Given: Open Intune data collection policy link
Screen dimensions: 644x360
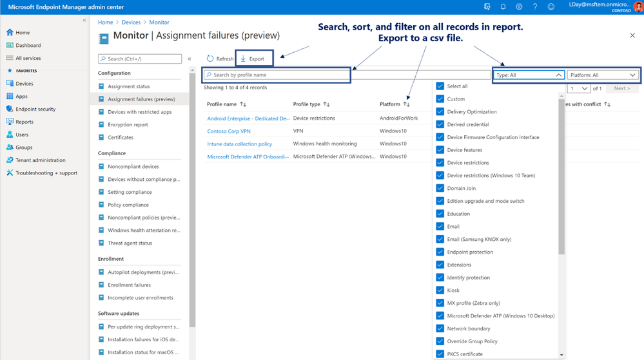Looking at the screenshot, I should [239, 144].
